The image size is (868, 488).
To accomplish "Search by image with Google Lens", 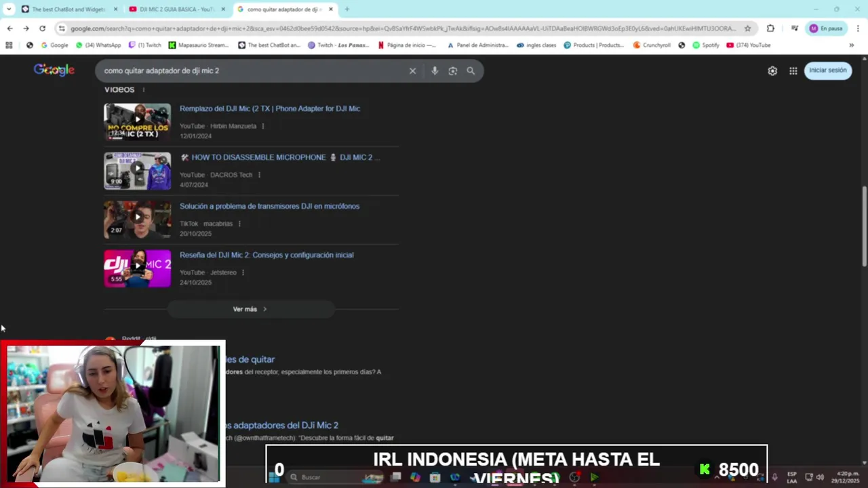I will click(x=452, y=70).
